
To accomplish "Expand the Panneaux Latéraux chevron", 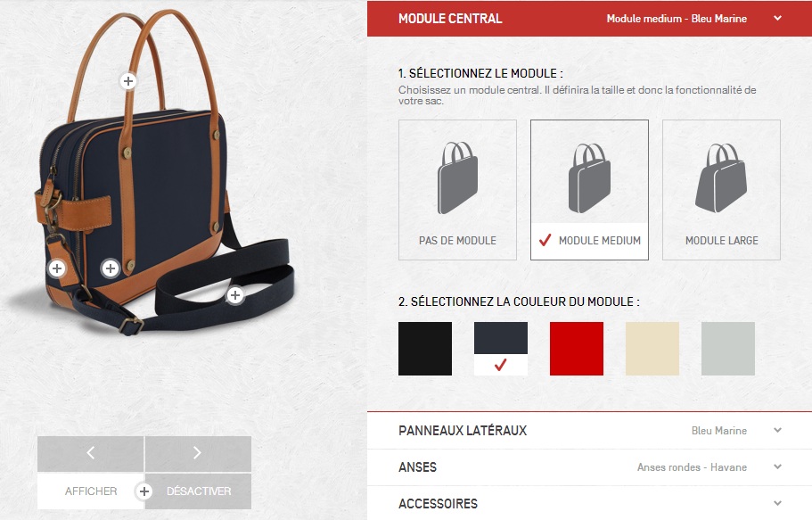I will point(777,430).
